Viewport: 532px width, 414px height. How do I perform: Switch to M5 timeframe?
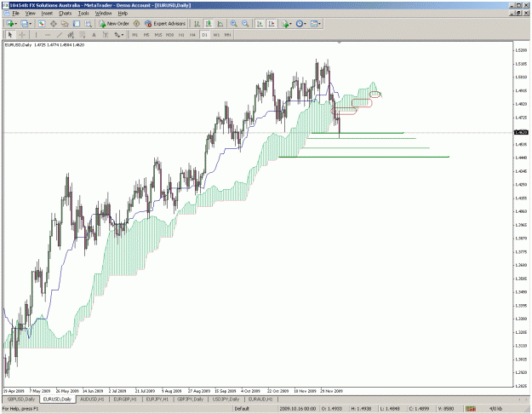pos(146,35)
